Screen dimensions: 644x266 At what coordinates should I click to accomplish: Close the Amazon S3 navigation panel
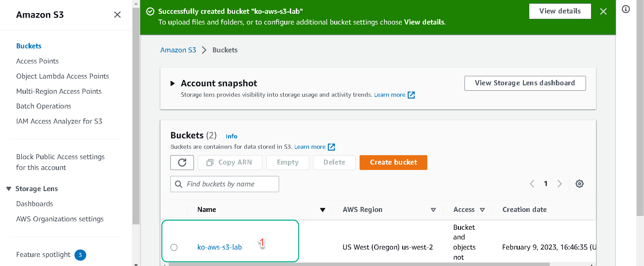(x=117, y=15)
